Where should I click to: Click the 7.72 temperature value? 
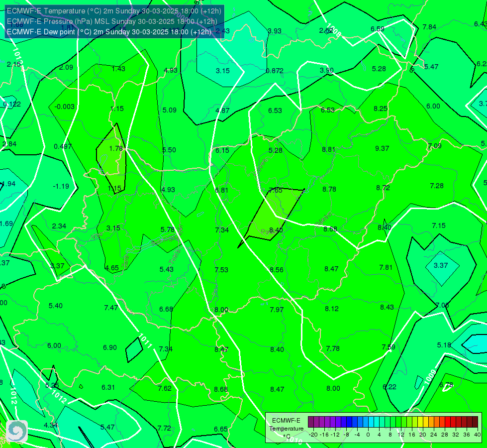tap(164, 428)
